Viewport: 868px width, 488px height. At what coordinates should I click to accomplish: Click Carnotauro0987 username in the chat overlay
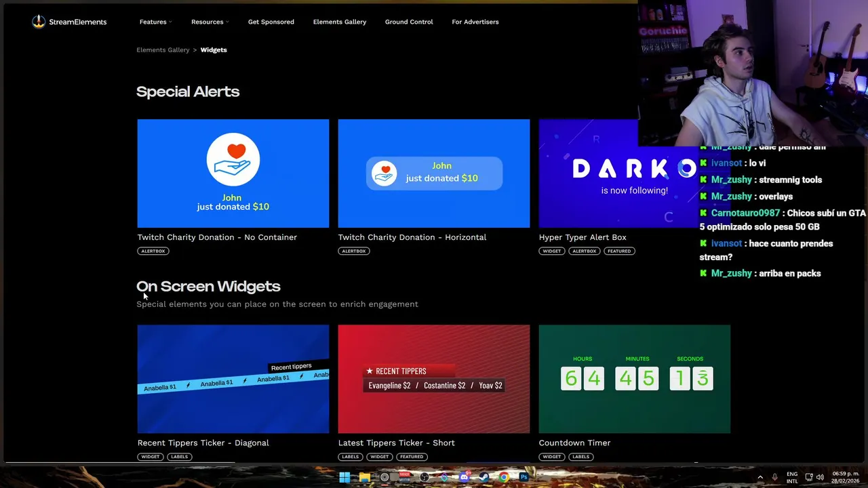(x=745, y=213)
